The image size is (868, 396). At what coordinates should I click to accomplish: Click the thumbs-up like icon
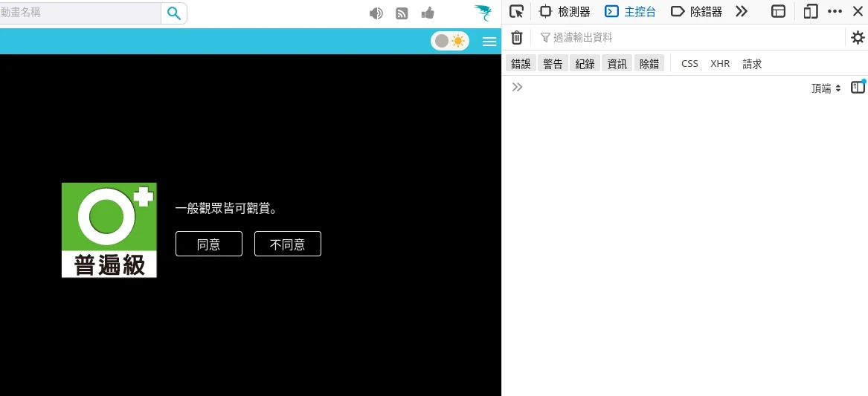click(428, 13)
